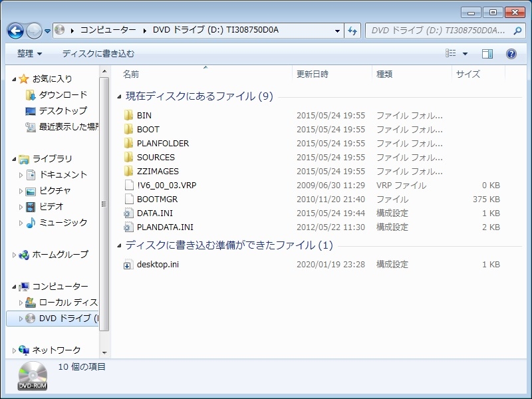The width and height of the screenshot is (532, 399).
Task: Select the BOOT folder icon
Action: point(128,129)
